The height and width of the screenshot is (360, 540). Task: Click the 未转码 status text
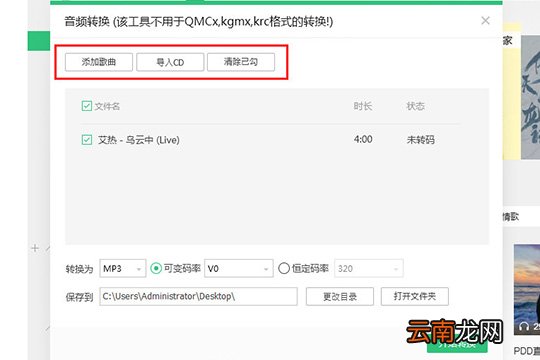tap(420, 140)
